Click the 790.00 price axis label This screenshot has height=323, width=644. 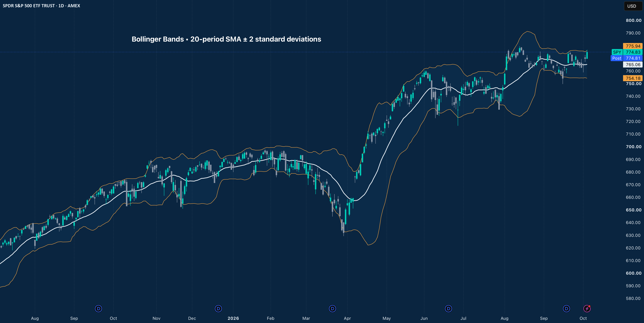pos(633,33)
